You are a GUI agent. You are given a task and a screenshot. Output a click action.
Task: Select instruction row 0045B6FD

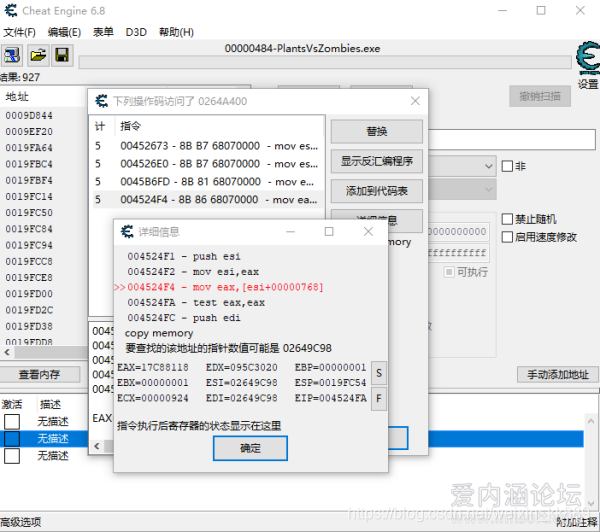point(208,182)
